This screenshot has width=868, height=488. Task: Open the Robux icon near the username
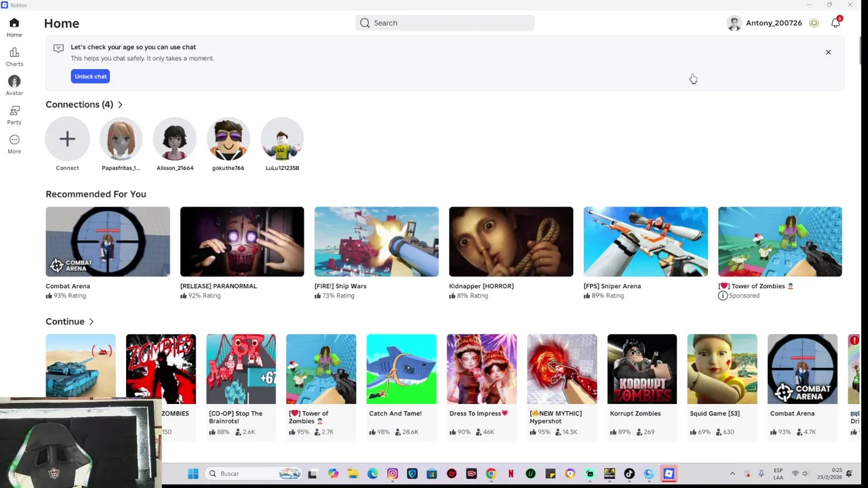[x=814, y=23]
